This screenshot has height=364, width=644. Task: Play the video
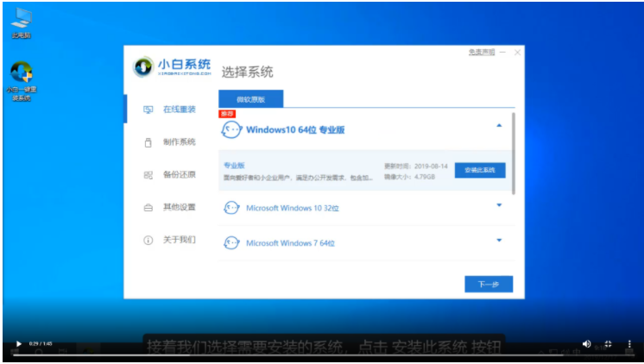pyautogui.click(x=18, y=344)
